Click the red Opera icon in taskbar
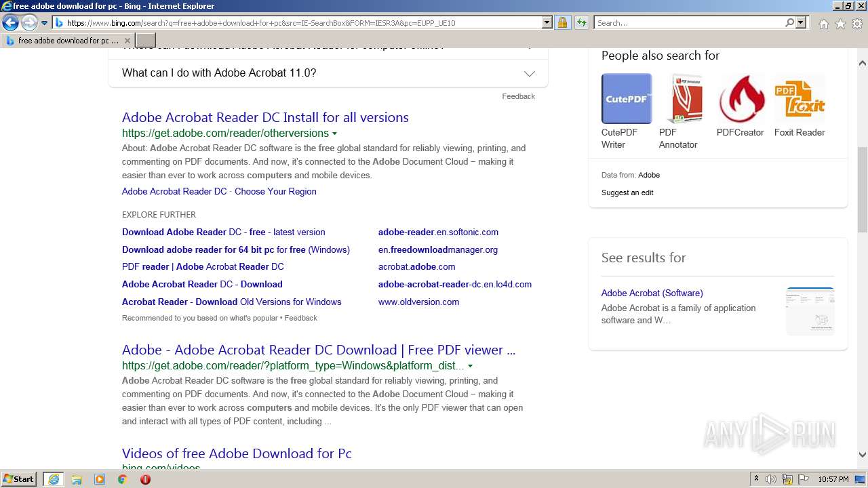 pyautogui.click(x=145, y=479)
